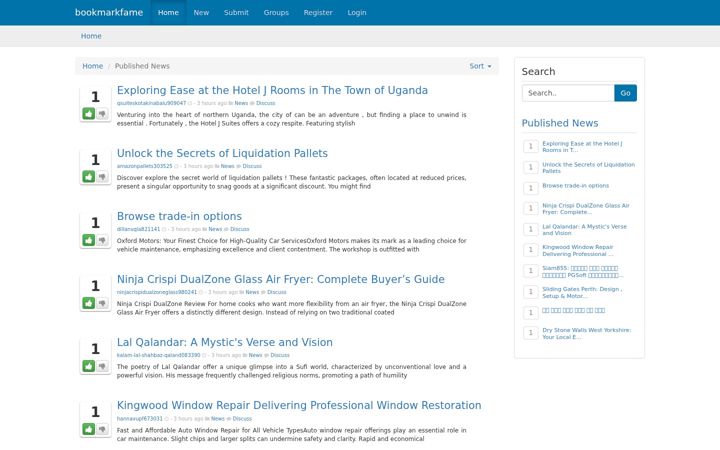
Task: Downvote the Lal Qalandar story
Action: [x=102, y=366]
